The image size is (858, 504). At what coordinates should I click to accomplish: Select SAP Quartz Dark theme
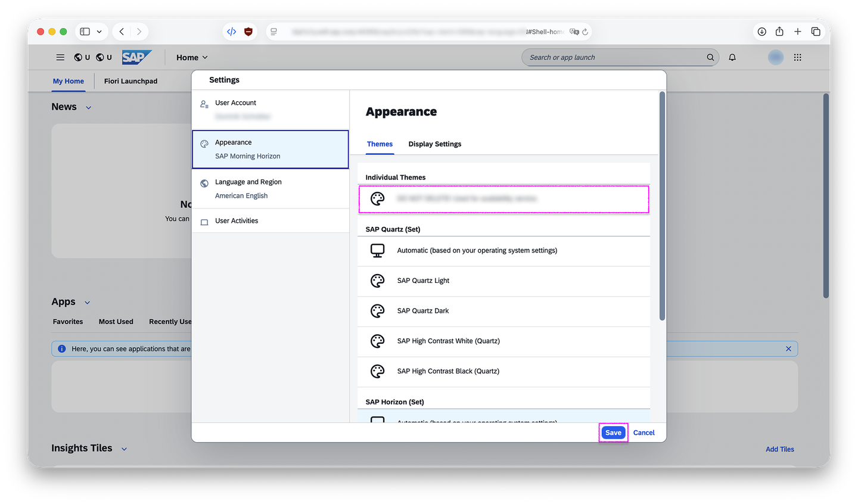(503, 311)
